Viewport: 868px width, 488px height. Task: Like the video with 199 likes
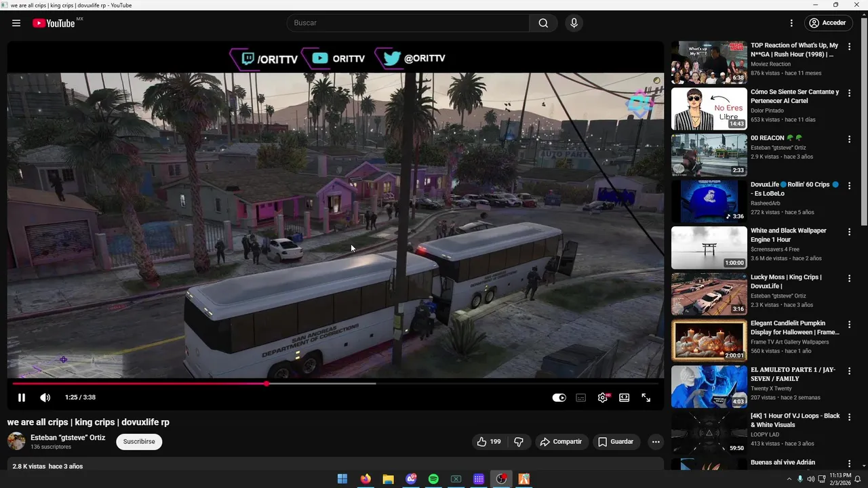coord(488,442)
